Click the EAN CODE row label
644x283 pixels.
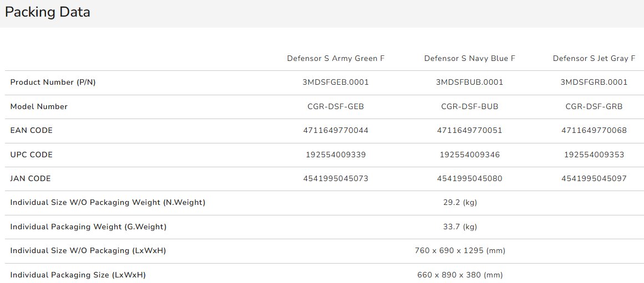[x=32, y=130]
